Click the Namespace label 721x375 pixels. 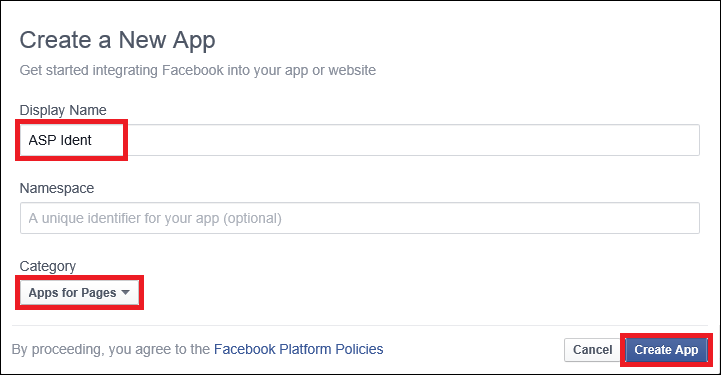point(57,188)
